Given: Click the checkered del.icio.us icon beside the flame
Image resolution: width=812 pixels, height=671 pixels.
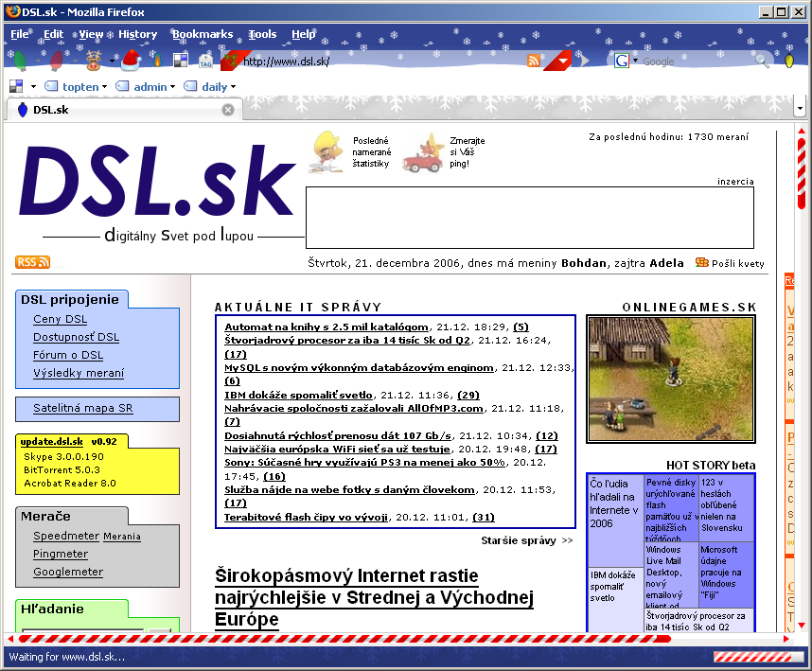Looking at the screenshot, I should click(x=181, y=61).
